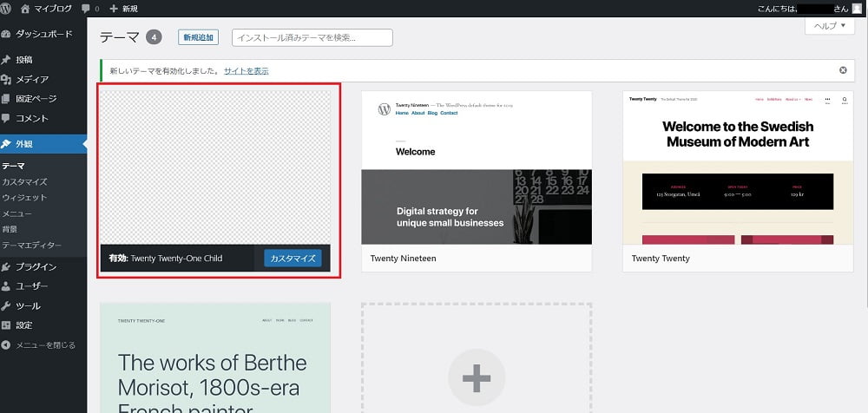868x413 pixels.
Task: Open ウィジェット in the 外観 submenu
Action: pos(24,197)
